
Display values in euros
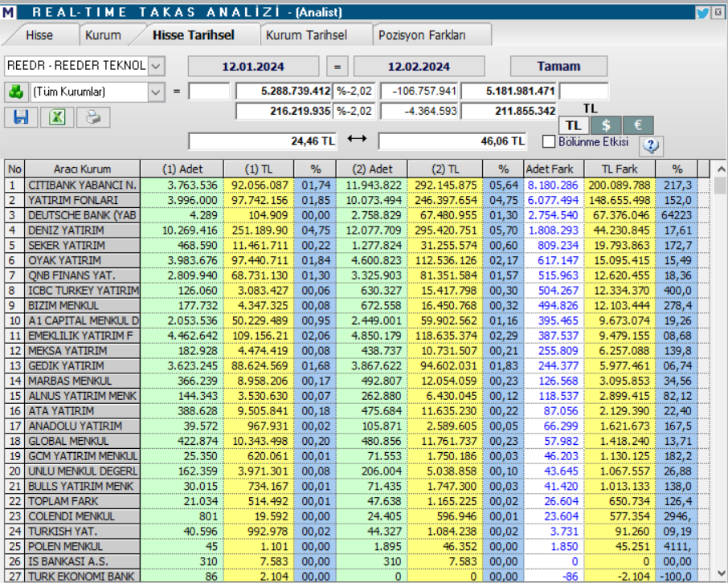click(637, 125)
